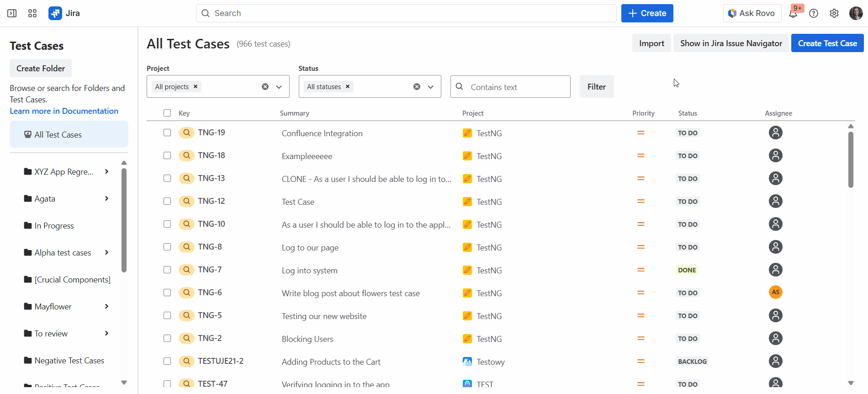Expand the XYZ App Regre... folder
The image size is (868, 394).
pos(106,171)
